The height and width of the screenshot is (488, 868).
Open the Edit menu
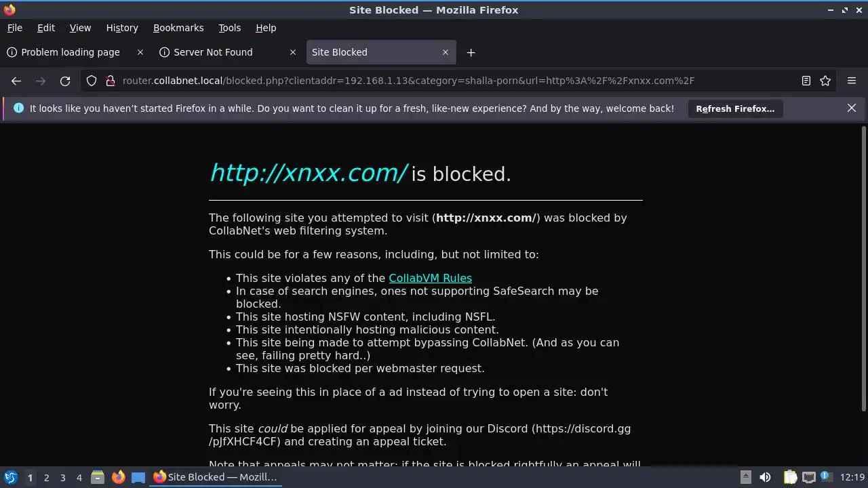(x=46, y=28)
